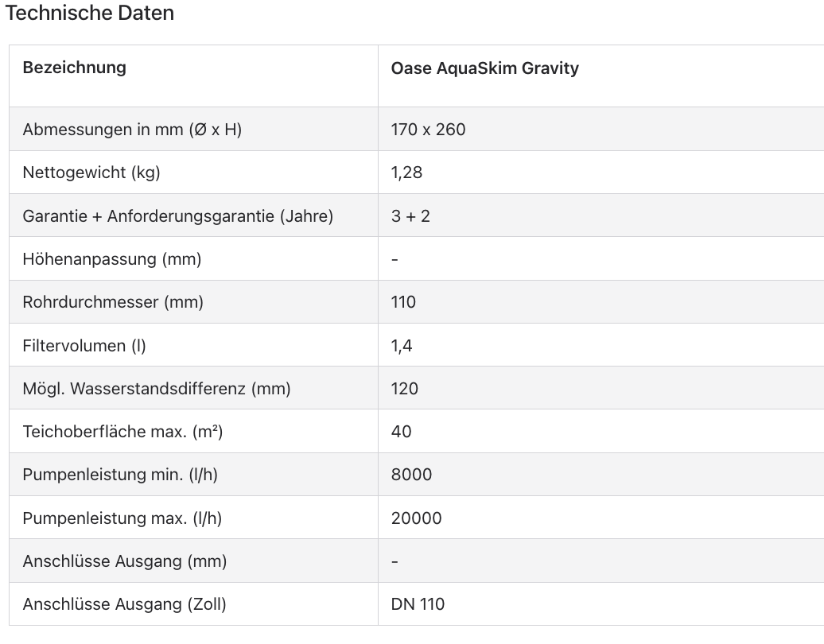Select the "Höhenanpassung (mm)" row label
The image size is (824, 644).
pos(111,259)
